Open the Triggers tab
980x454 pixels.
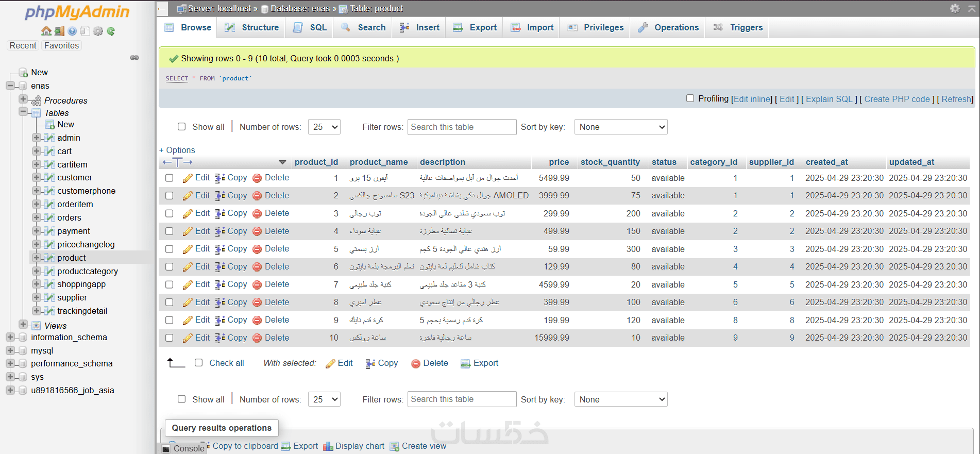coord(738,27)
